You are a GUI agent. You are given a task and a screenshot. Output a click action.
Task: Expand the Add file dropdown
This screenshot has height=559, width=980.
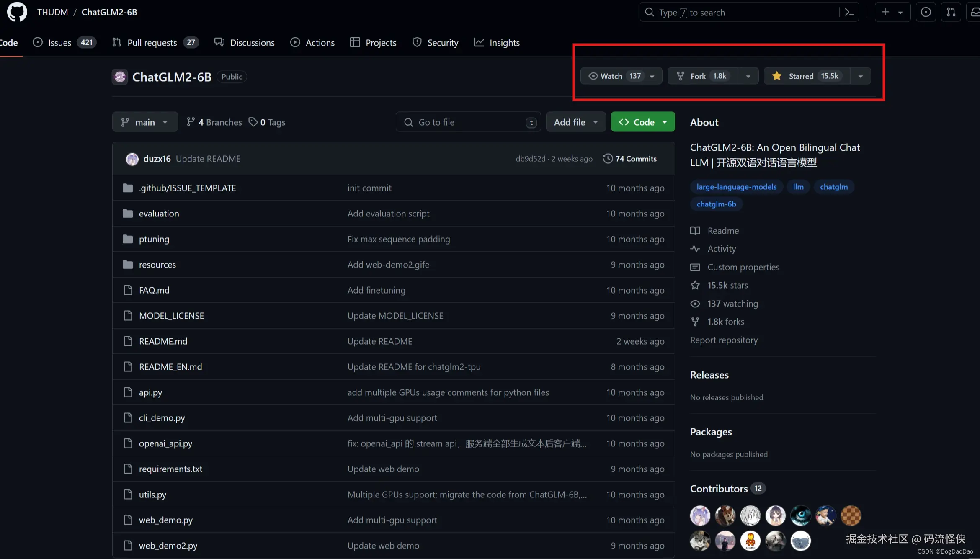pos(576,122)
